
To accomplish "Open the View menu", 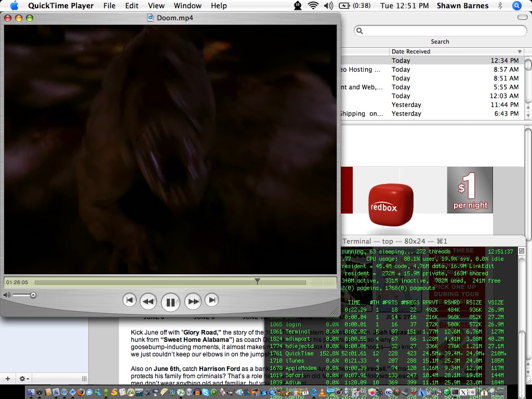I will [x=156, y=6].
